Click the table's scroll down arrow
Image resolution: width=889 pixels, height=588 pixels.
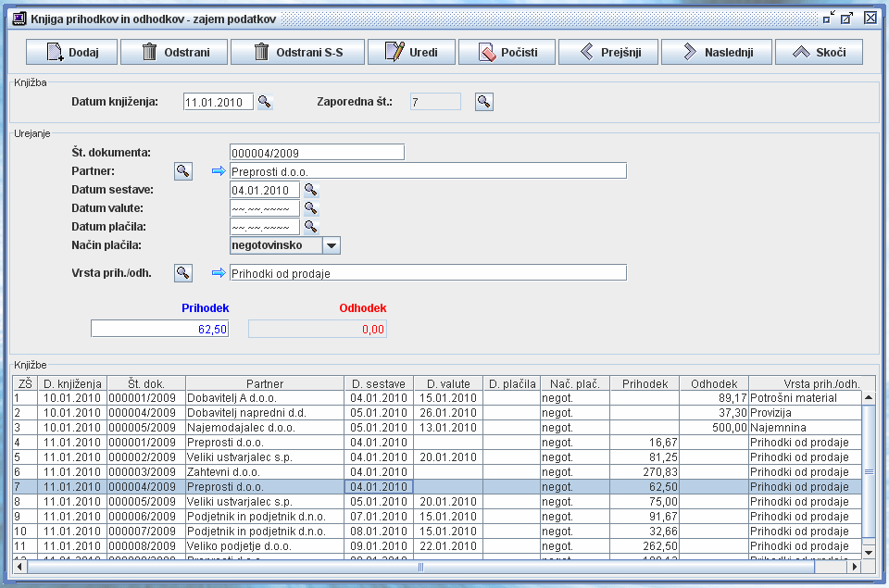(869, 551)
